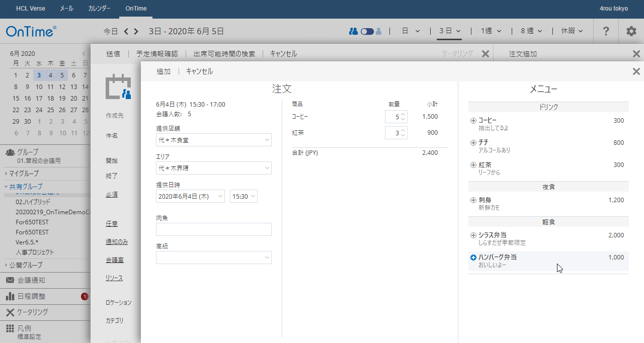
Task: Click キャンセル in the order dialog
Action: tap(199, 71)
